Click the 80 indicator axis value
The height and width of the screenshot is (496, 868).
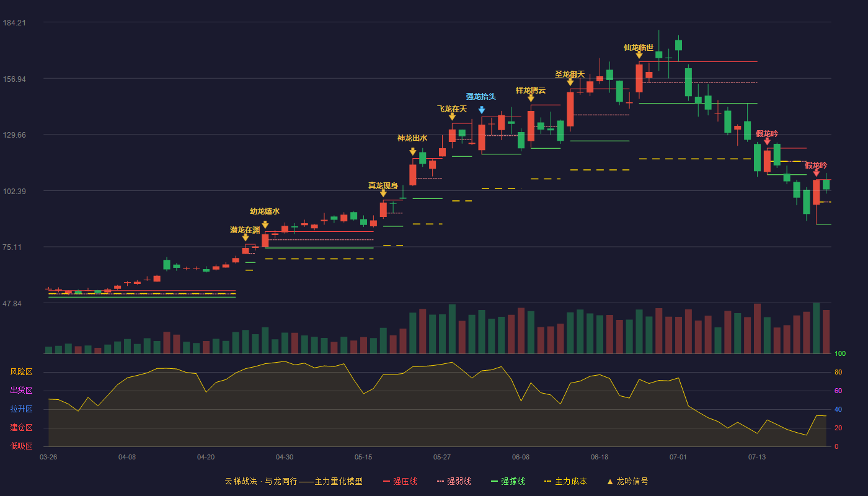838,373
